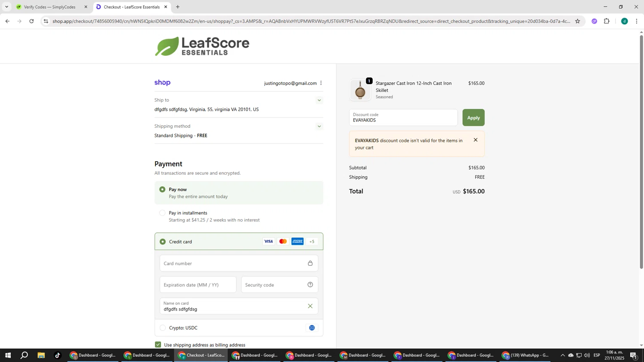Screen dimensions: 644x362
Task: Open the purple extension icon
Action: (x=594, y=21)
